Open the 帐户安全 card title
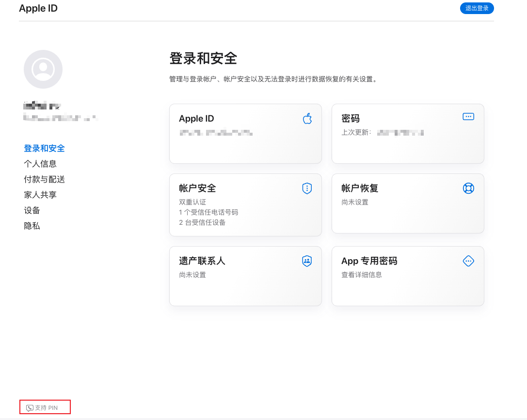 click(x=197, y=188)
